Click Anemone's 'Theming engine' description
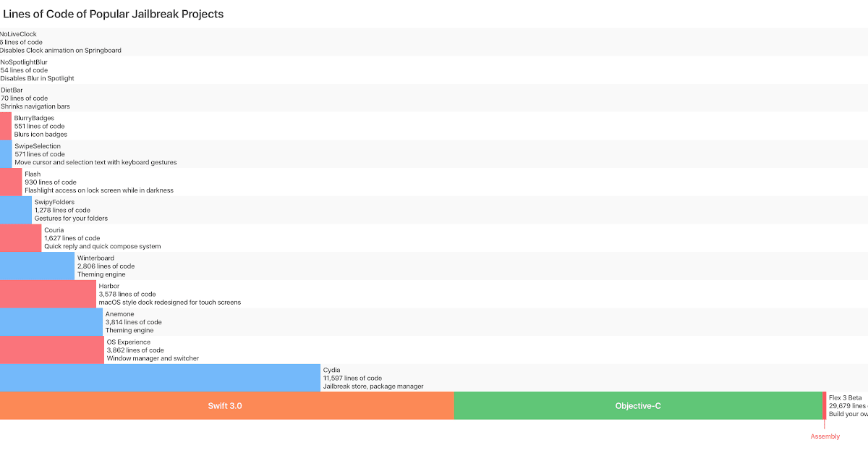The width and height of the screenshot is (868, 456). [129, 330]
